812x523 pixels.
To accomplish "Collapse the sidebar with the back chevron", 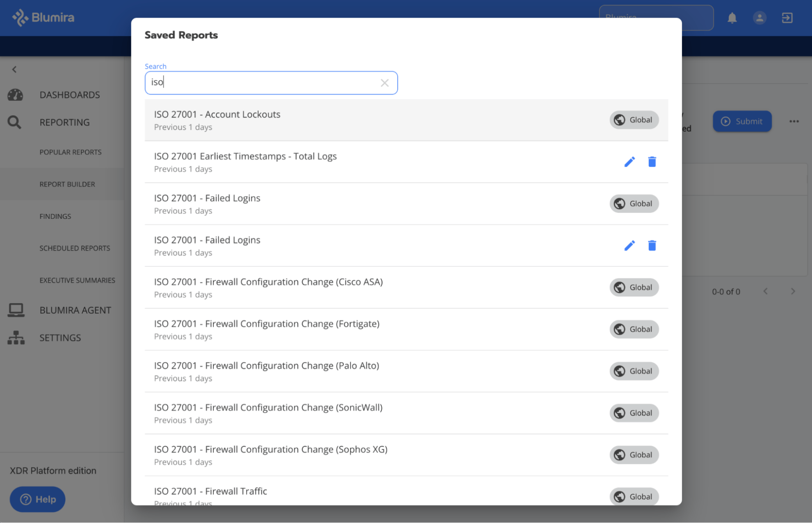I will click(14, 69).
